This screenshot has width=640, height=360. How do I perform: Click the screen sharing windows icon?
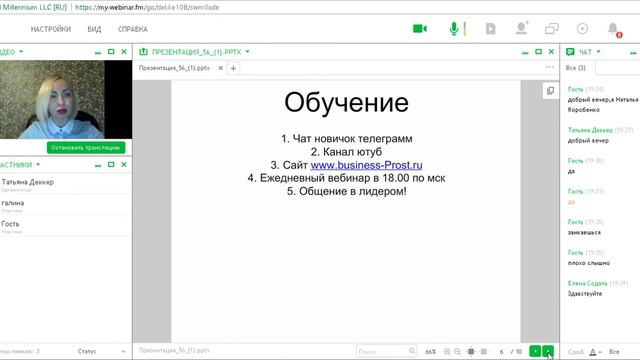tap(551, 29)
